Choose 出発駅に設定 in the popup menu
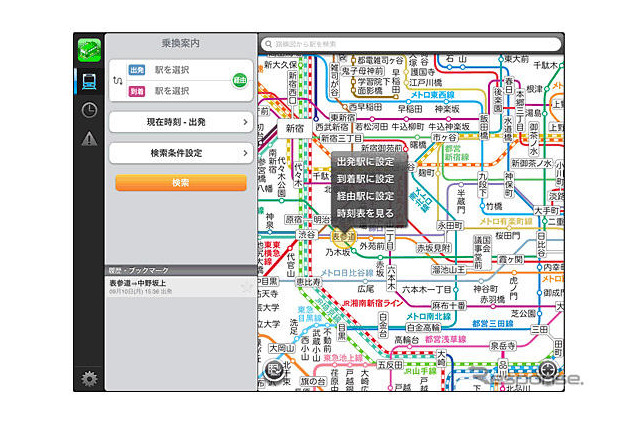The height and width of the screenshot is (426, 640). pyautogui.click(x=365, y=162)
